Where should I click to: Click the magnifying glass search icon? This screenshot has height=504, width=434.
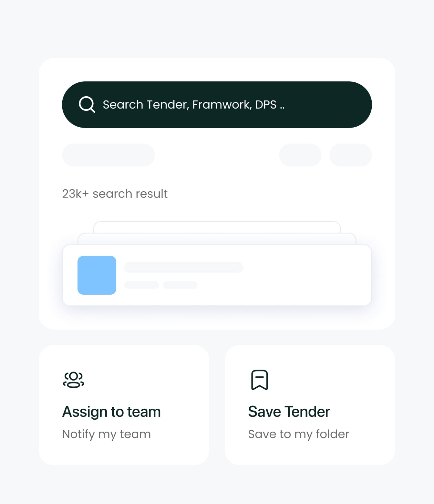tap(87, 104)
